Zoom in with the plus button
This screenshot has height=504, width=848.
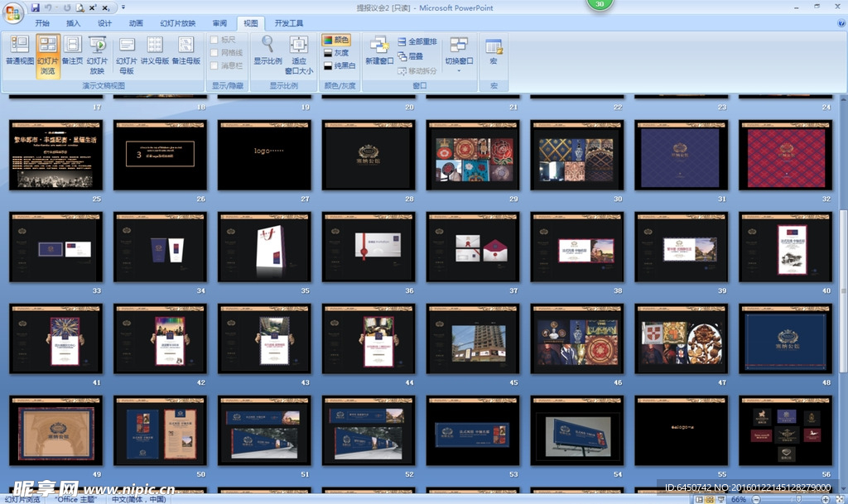(826, 500)
